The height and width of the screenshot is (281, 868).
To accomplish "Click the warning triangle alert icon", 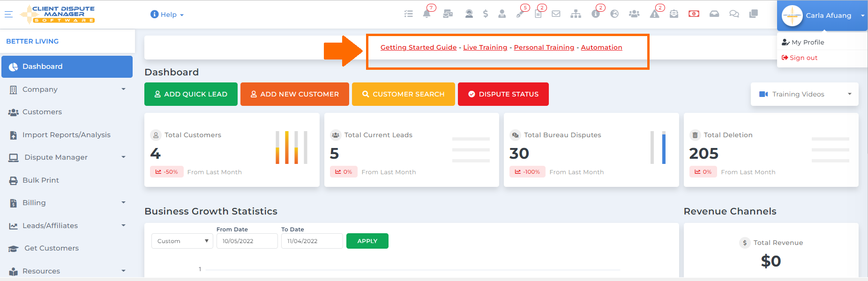I will click(x=654, y=14).
